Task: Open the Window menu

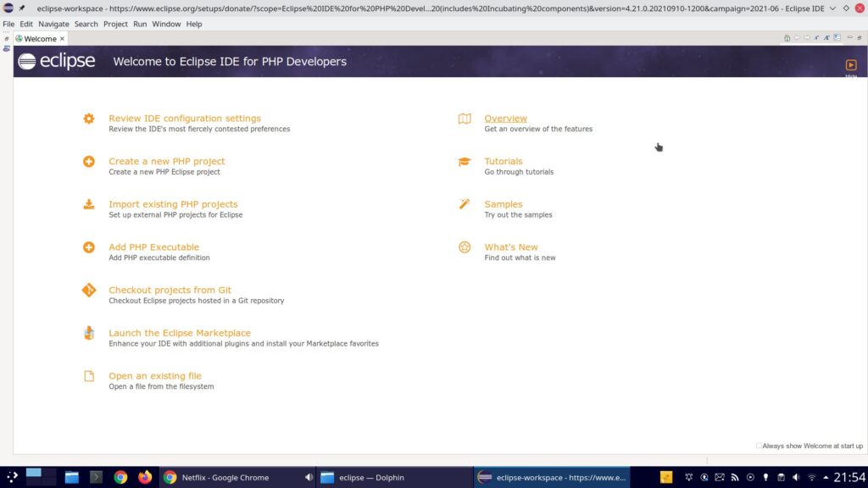Action: (166, 24)
